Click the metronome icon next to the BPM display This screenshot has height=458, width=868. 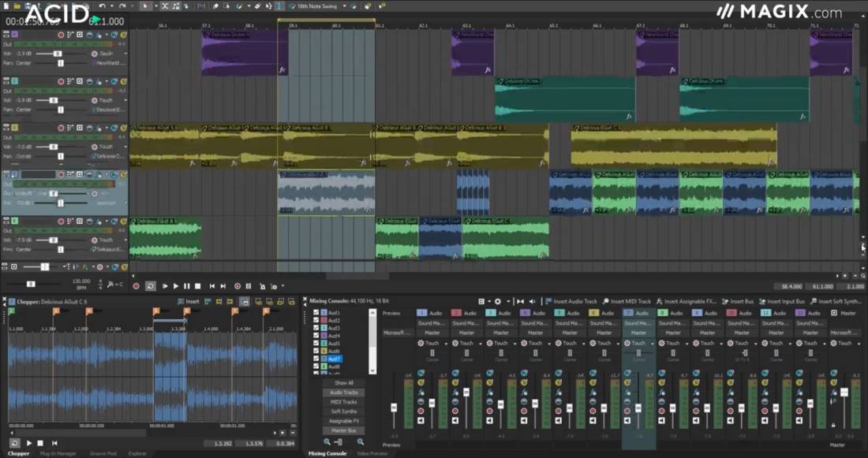pyautogui.click(x=110, y=284)
